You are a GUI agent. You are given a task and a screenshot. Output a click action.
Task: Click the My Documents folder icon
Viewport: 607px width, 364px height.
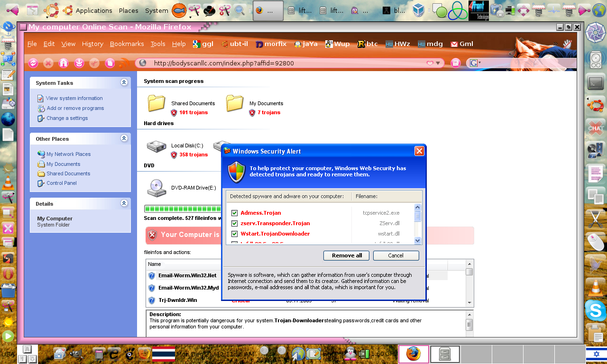coord(235,103)
